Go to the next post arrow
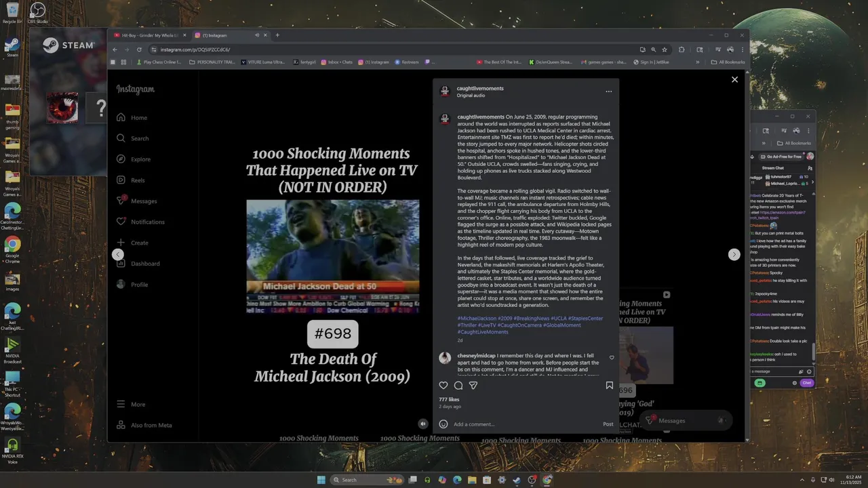 point(734,254)
